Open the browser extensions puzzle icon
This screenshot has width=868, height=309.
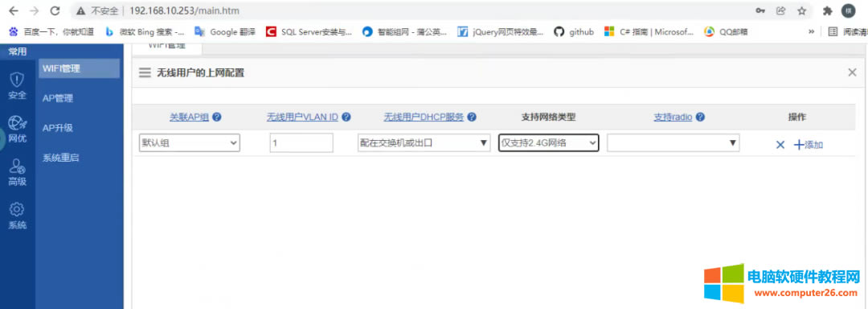coord(827,10)
